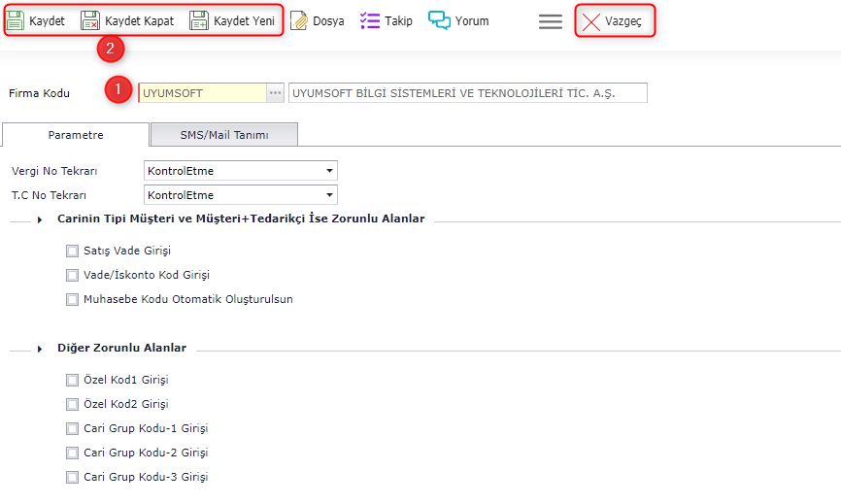Click the Kaydet Yeni toolbar icon
This screenshot has width=841, height=504.
199,20
